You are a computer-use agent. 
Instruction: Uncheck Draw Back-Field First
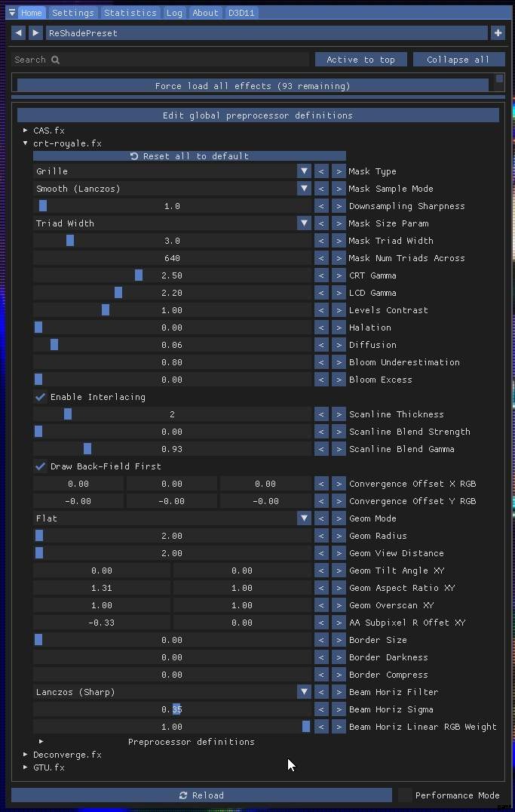(41, 466)
